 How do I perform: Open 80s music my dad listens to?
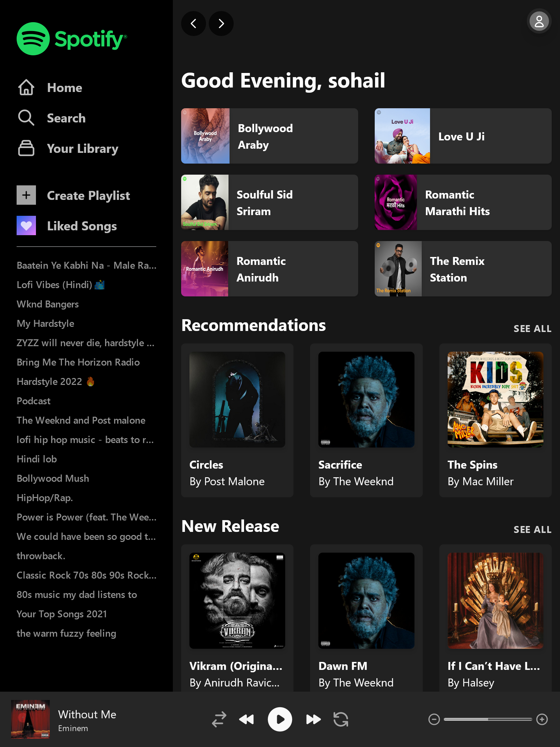pyautogui.click(x=77, y=594)
